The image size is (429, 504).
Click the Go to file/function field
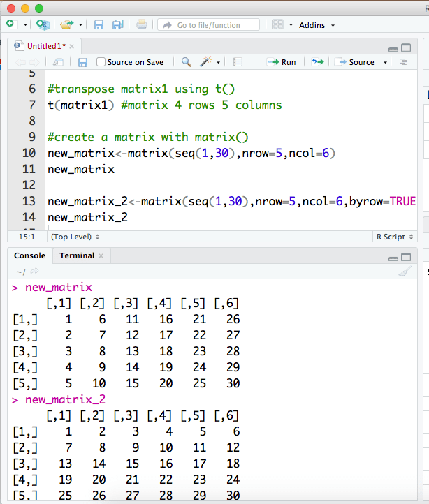(208, 25)
